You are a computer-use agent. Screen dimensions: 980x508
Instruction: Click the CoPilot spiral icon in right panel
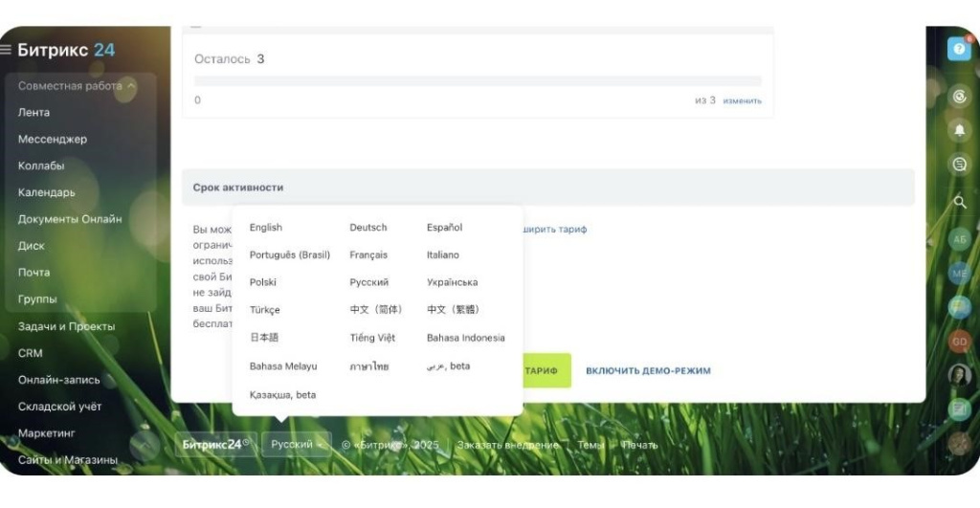959,97
